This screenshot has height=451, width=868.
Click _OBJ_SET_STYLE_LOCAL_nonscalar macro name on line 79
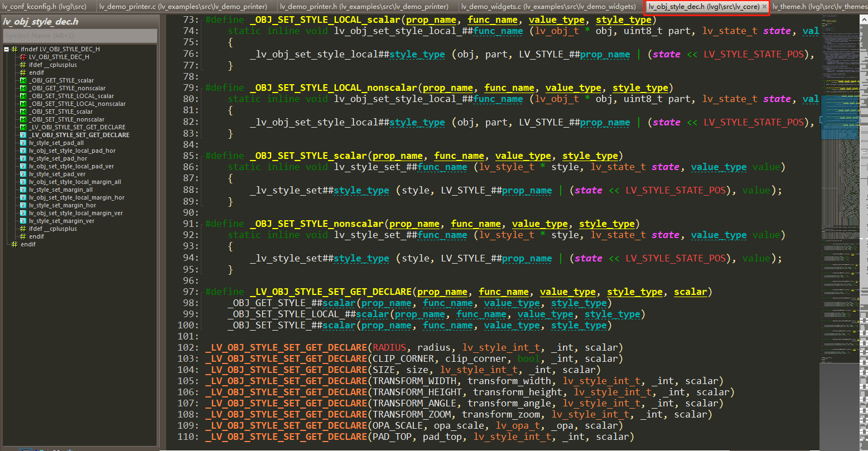334,88
